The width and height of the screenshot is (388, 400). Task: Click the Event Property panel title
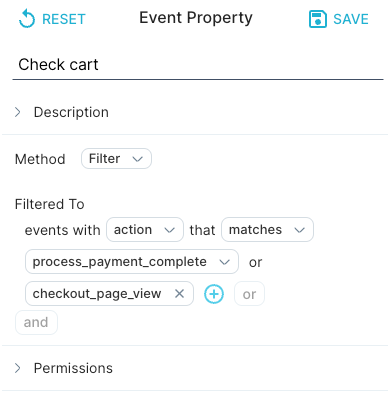[x=196, y=18]
